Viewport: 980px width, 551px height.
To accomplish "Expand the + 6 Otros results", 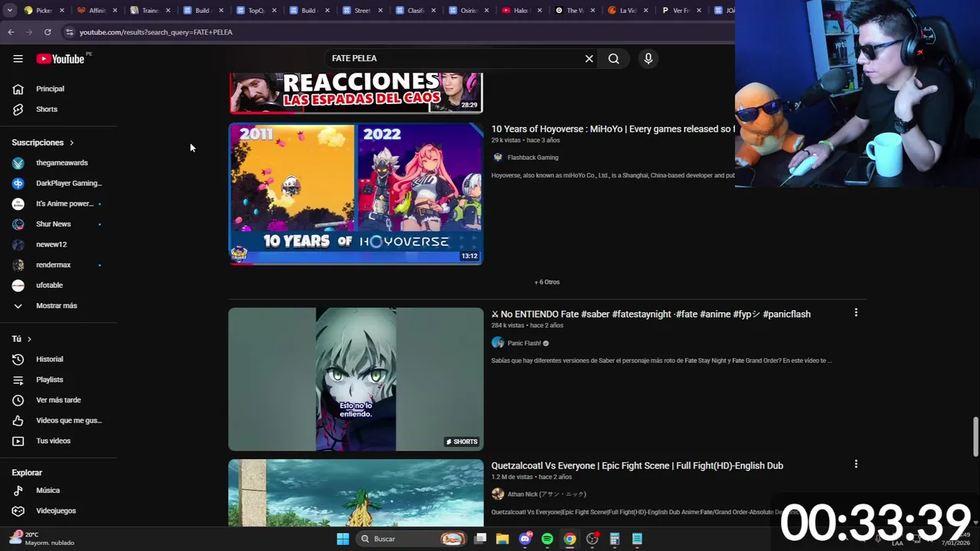I will [547, 282].
